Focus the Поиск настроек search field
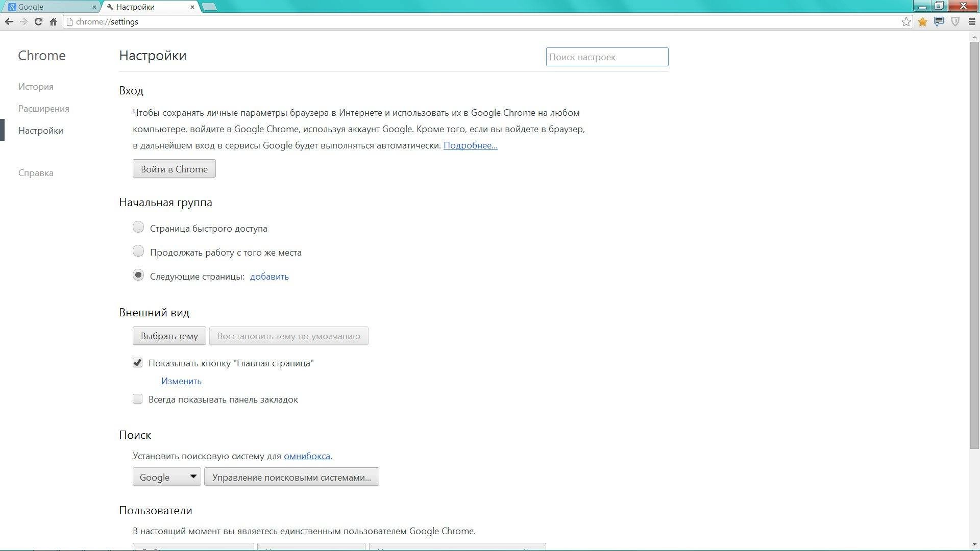Screen dimensions: 980x551 pos(607,57)
